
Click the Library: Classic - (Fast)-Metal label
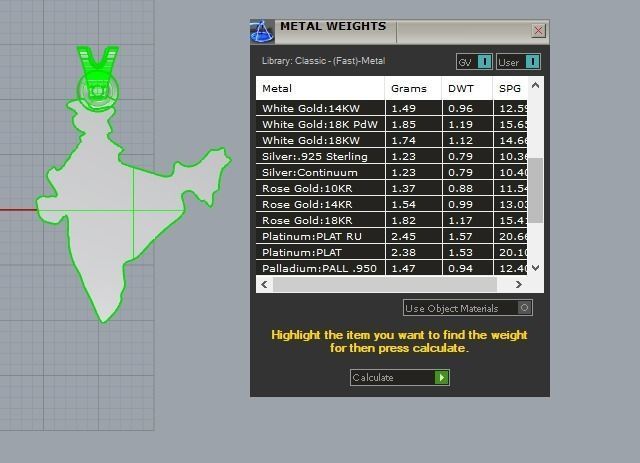coord(323,61)
